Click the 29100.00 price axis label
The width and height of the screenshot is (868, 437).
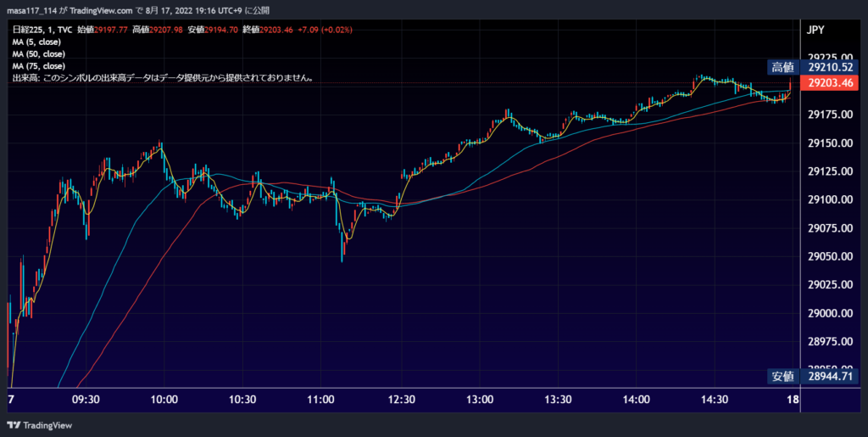pyautogui.click(x=831, y=199)
